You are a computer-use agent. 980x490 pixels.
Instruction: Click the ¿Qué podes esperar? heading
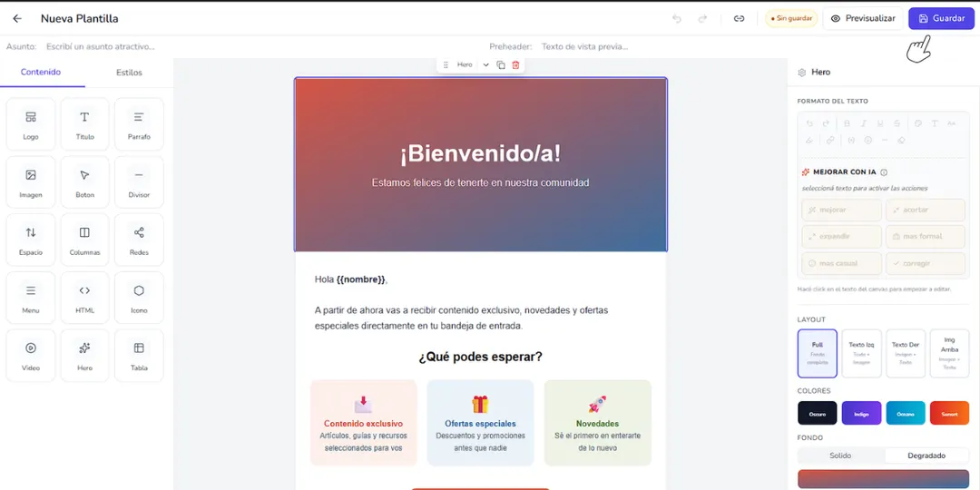pos(480,357)
